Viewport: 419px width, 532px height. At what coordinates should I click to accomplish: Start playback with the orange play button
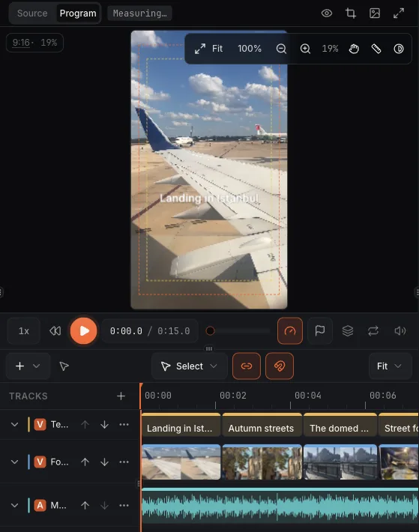(83, 330)
